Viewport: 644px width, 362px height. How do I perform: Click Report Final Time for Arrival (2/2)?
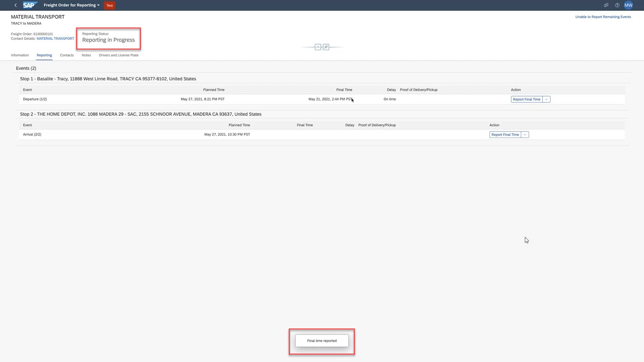click(505, 134)
